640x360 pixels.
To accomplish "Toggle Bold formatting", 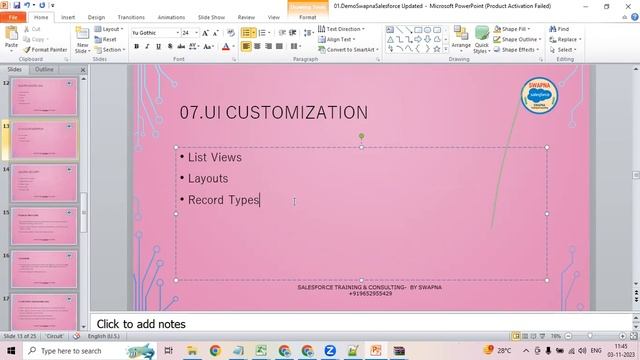I will pyautogui.click(x=137, y=47).
